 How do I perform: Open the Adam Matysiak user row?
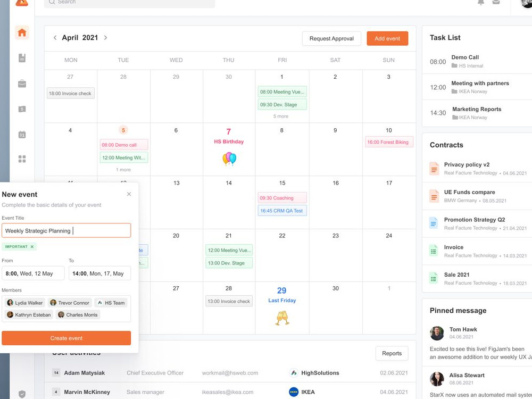click(230, 373)
